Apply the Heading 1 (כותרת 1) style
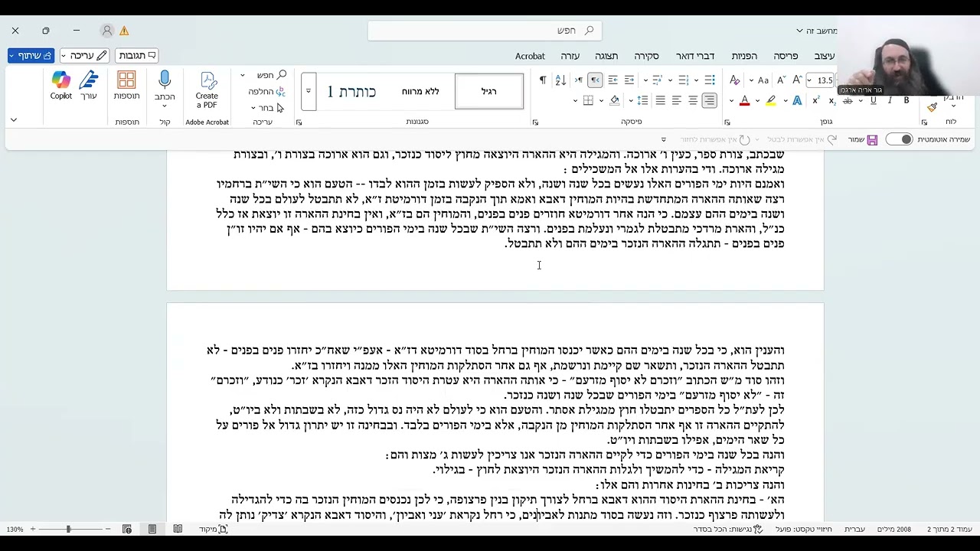 (352, 91)
